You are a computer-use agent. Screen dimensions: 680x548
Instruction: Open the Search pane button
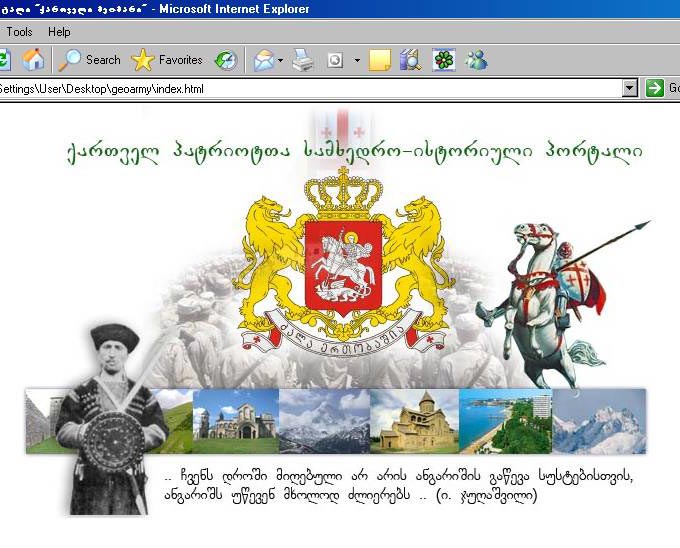(x=90, y=60)
